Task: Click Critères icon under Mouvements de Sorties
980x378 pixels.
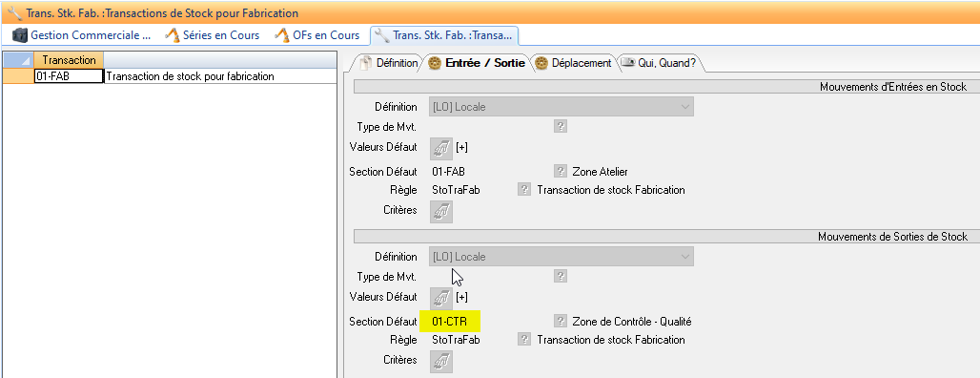Action: pyautogui.click(x=441, y=362)
